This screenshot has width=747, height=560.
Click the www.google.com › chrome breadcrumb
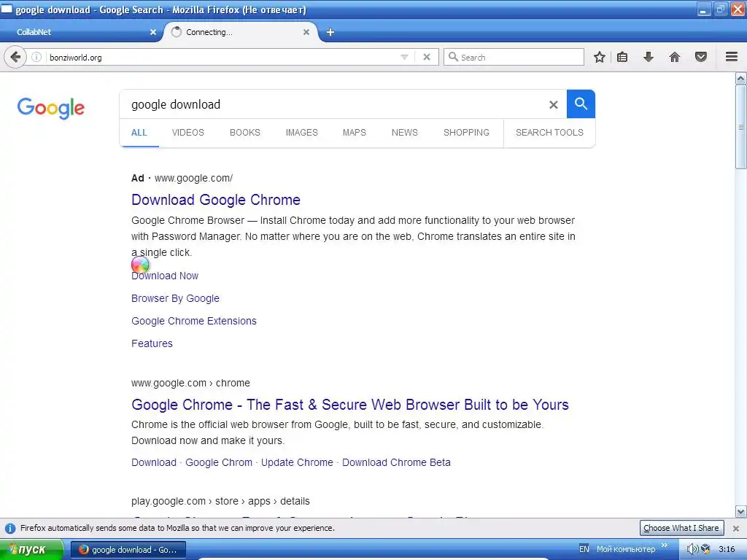point(190,383)
